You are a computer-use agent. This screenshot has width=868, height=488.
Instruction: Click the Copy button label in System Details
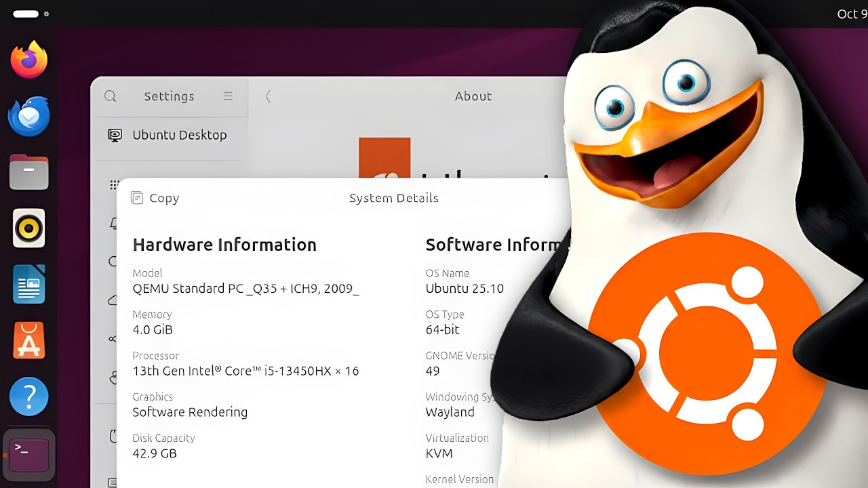pos(164,198)
